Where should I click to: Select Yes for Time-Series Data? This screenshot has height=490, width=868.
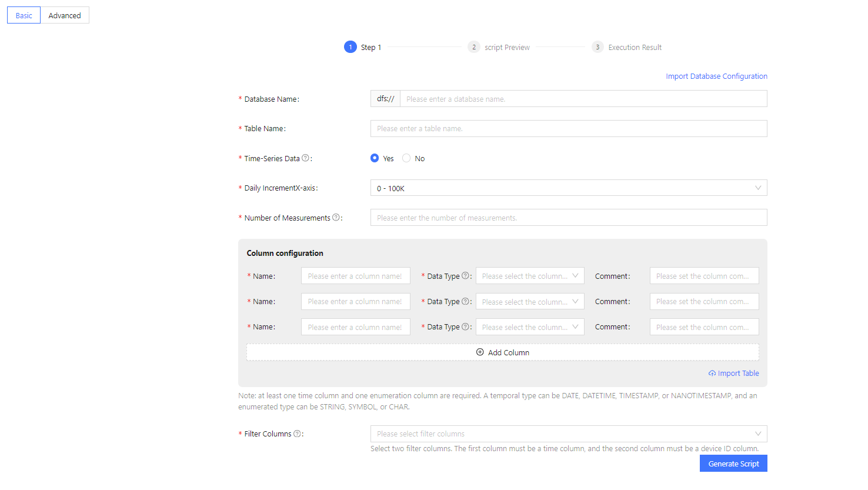(x=375, y=158)
